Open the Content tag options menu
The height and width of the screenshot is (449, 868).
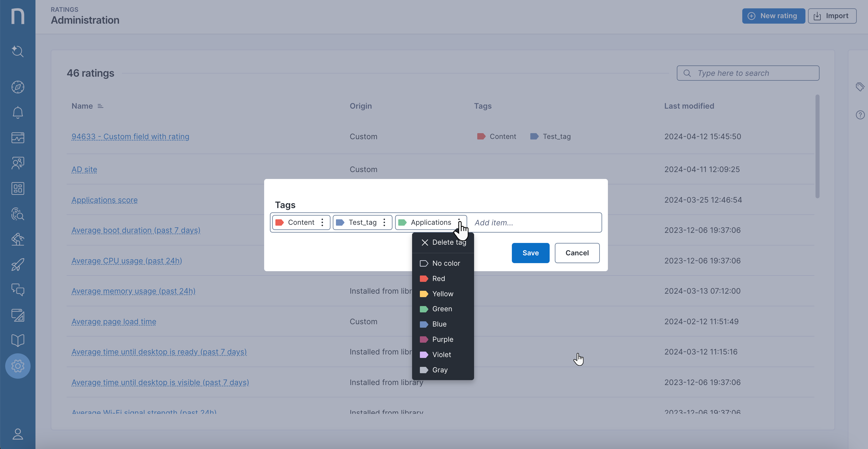[x=322, y=222]
